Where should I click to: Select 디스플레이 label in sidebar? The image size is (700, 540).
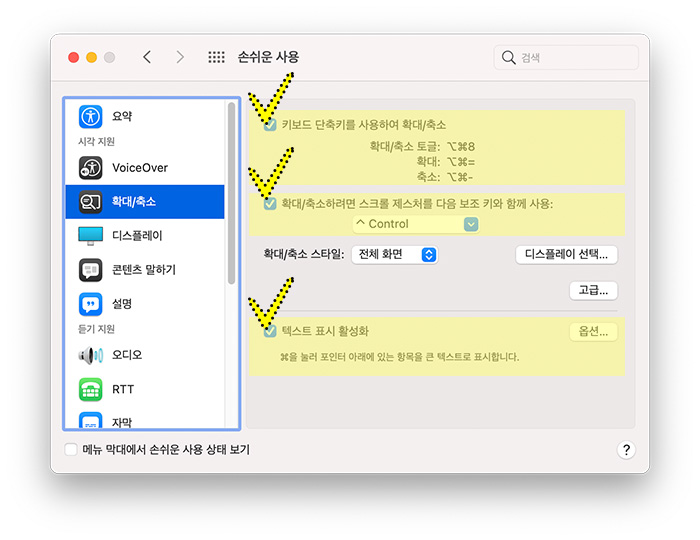[x=138, y=236]
